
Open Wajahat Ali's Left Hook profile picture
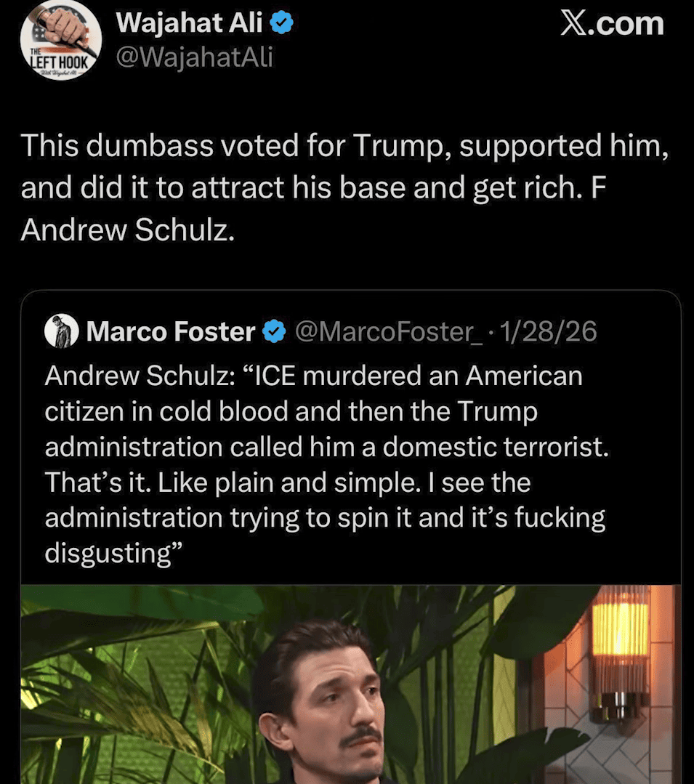60,40
